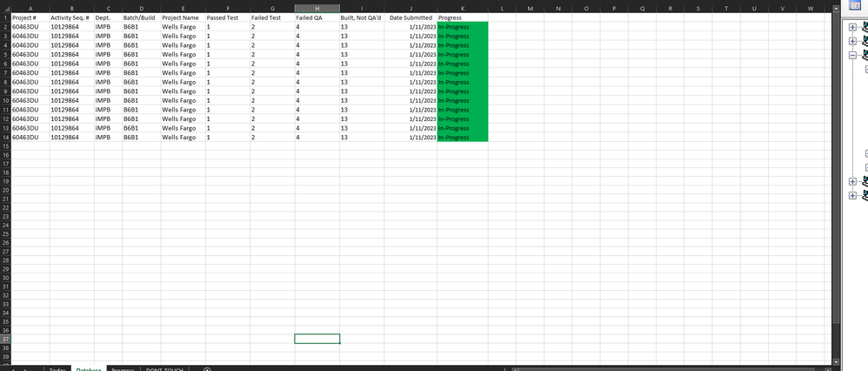Viewport: 868px width, 371px height.
Task: Select cell A2 containing 60463DU
Action: pyautogui.click(x=30, y=27)
